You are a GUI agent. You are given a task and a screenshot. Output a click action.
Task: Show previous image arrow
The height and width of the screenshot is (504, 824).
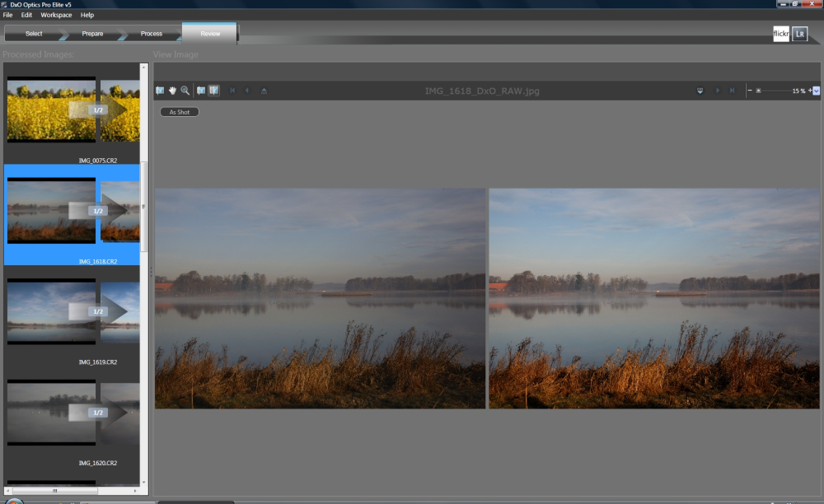point(247,91)
